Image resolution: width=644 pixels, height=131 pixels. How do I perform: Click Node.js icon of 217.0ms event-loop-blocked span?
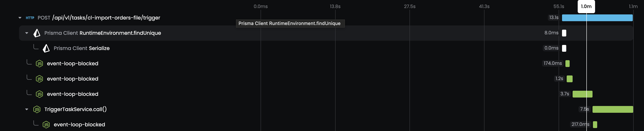[46, 124]
